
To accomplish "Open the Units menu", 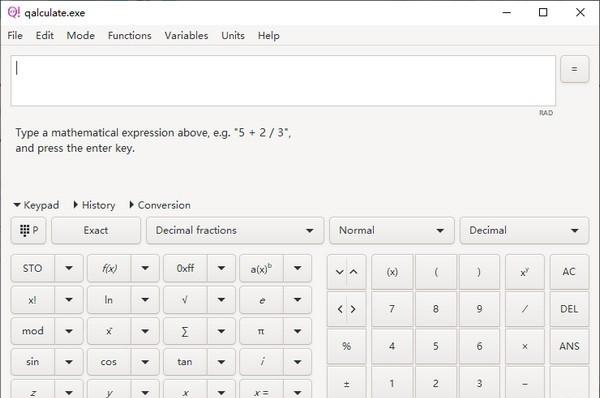I will point(233,36).
